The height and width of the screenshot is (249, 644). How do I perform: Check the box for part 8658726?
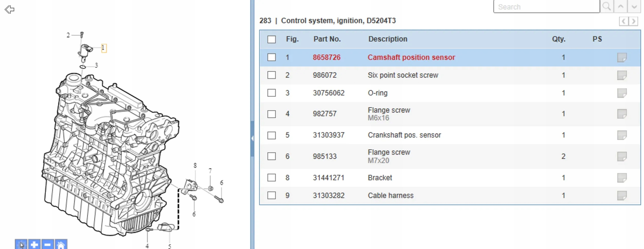tap(272, 57)
